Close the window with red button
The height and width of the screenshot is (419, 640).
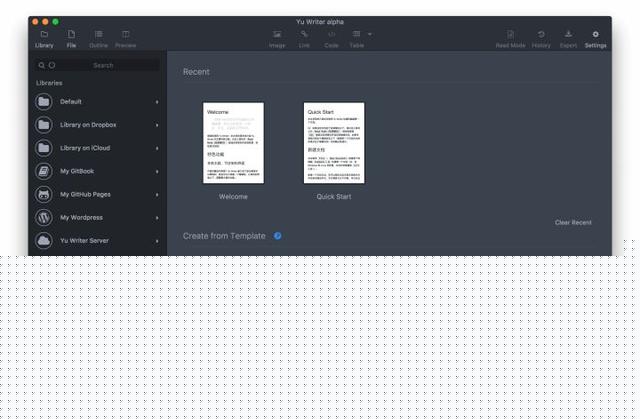point(35,22)
